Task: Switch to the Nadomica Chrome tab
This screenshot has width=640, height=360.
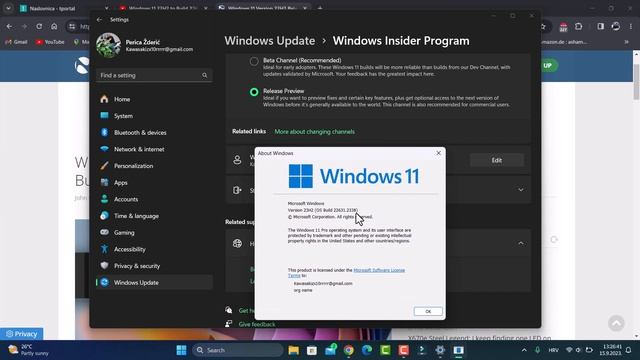Action: click(63, 8)
